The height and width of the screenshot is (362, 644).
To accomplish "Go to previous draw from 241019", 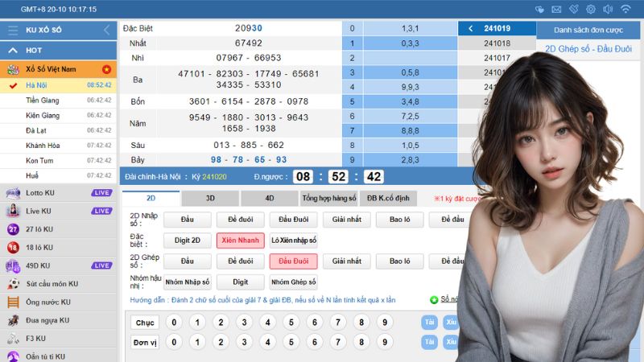I will tap(470, 28).
